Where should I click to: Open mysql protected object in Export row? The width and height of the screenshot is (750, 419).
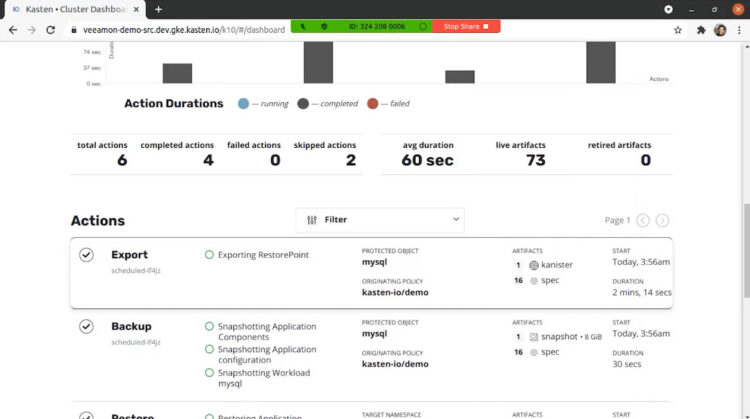pos(374,262)
